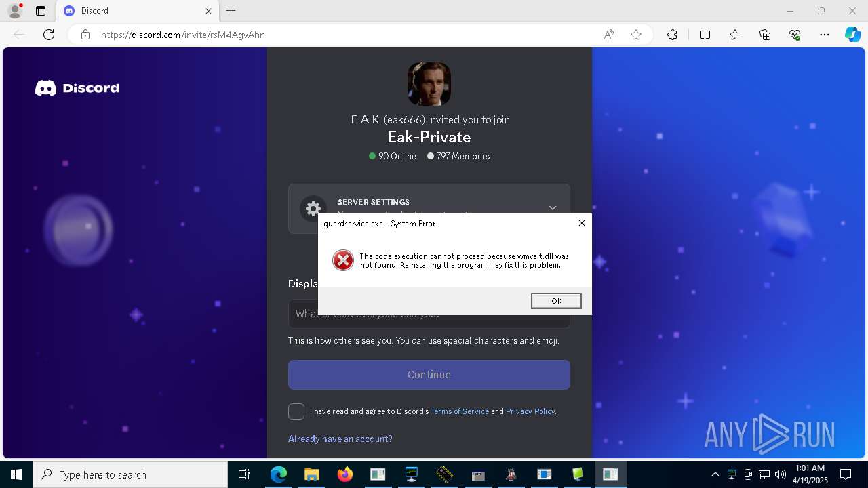Open a new browser tab

[x=231, y=11]
